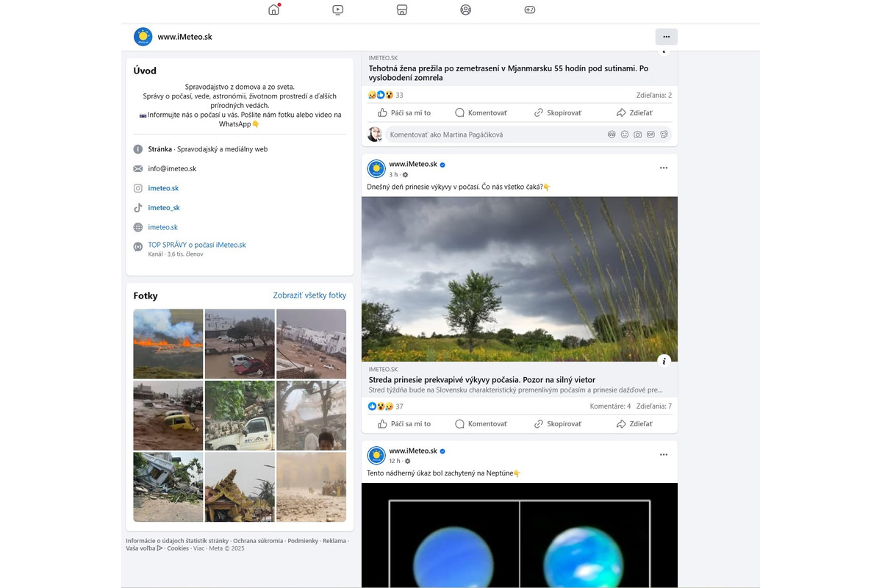
Task: Like the post about Wednesday weather
Action: coord(404,424)
